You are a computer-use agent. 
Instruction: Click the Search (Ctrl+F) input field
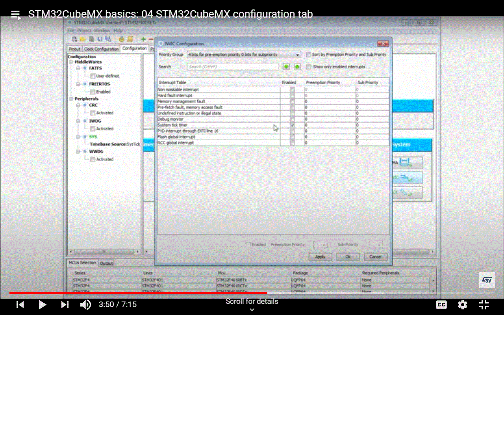[x=233, y=67]
